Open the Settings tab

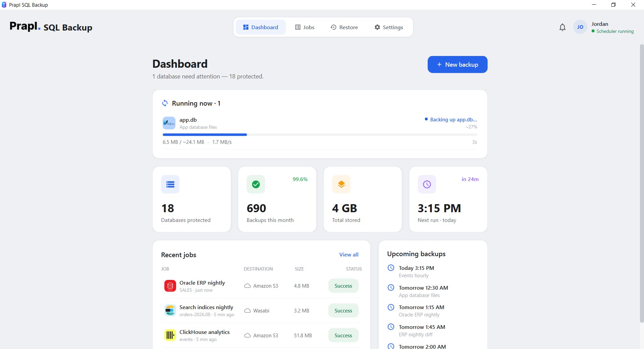389,27
